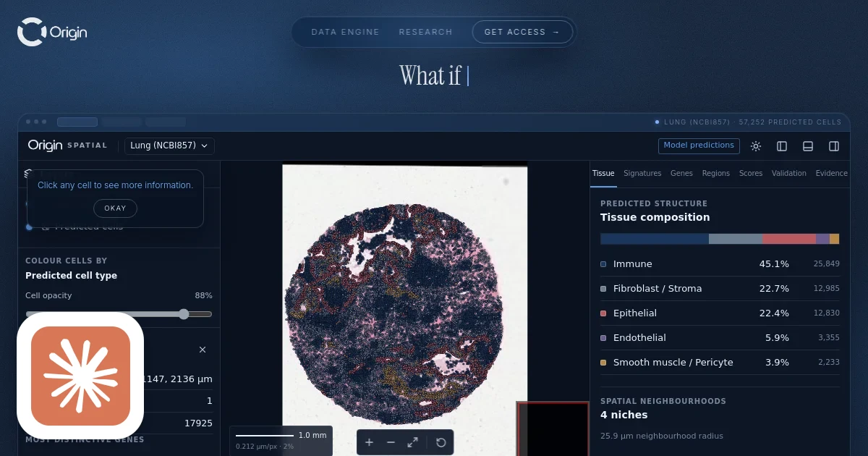Switch to the Signatures tab
The image size is (868, 456).
pyautogui.click(x=642, y=174)
